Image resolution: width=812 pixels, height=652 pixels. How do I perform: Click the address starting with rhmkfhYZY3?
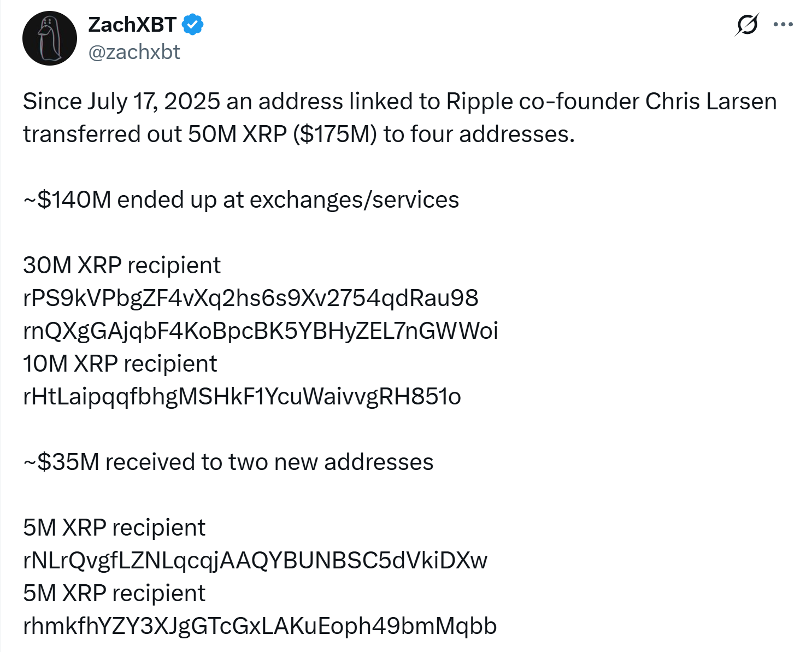click(260, 626)
